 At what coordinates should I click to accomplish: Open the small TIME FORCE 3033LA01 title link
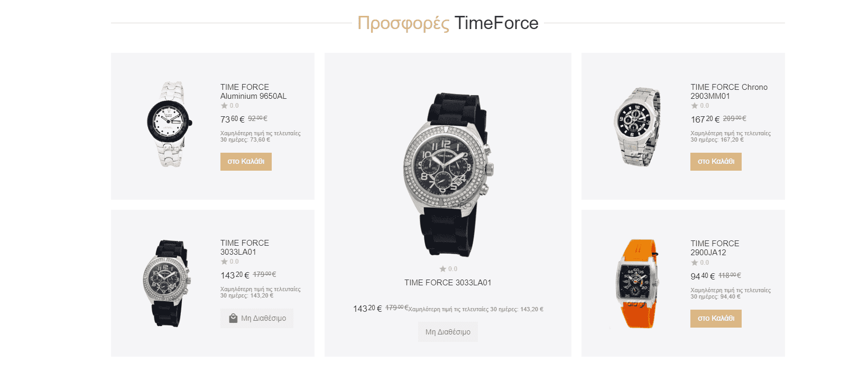[x=245, y=247]
